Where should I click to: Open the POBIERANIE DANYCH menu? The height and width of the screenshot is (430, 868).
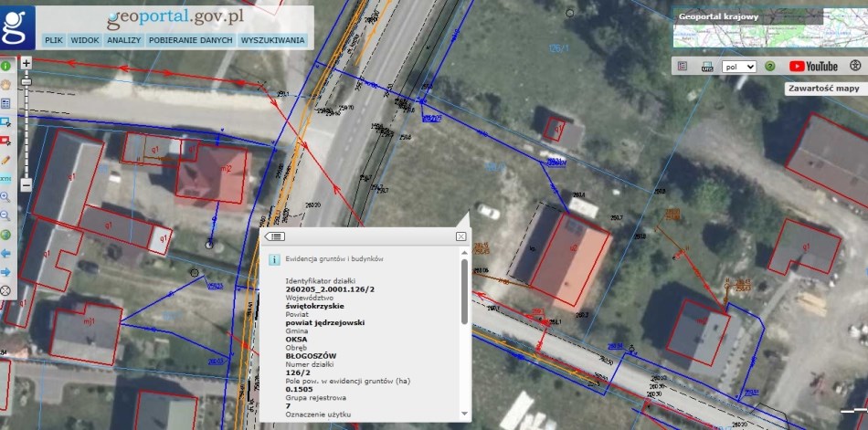point(189,40)
